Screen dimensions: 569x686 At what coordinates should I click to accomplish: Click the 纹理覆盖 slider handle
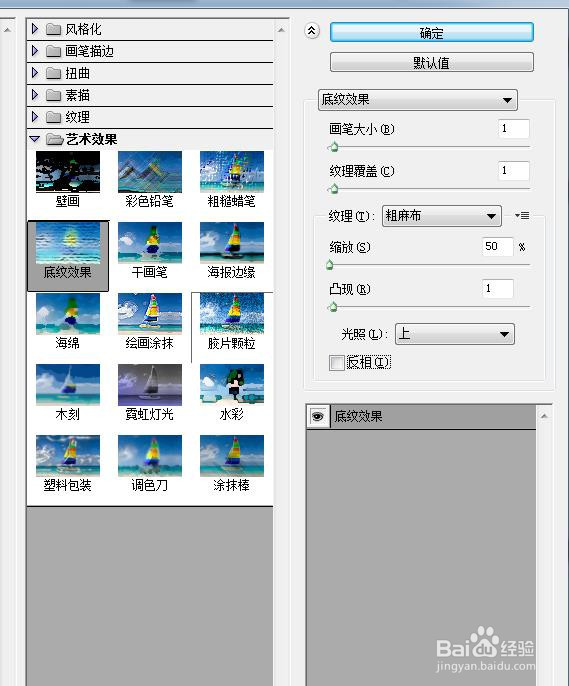tap(334, 189)
